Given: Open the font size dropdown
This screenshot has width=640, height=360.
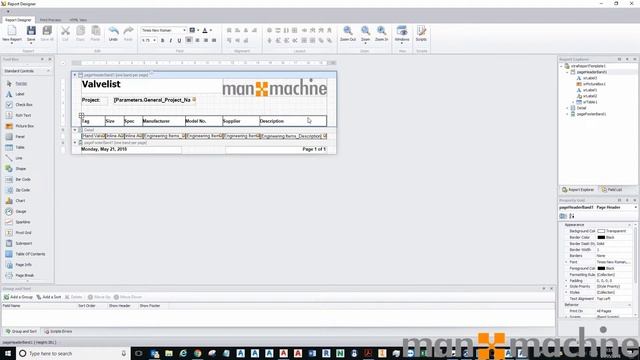Looking at the screenshot, I should (154, 40).
